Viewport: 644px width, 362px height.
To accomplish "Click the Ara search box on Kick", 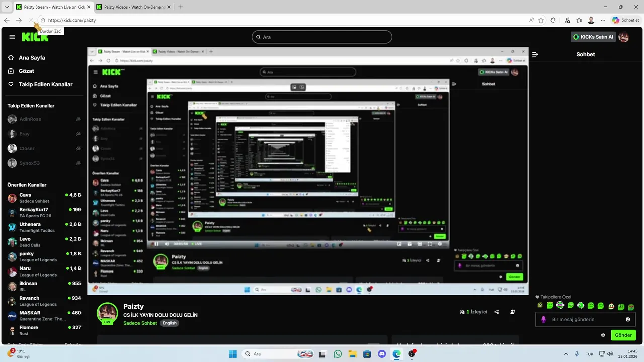I will (x=322, y=37).
